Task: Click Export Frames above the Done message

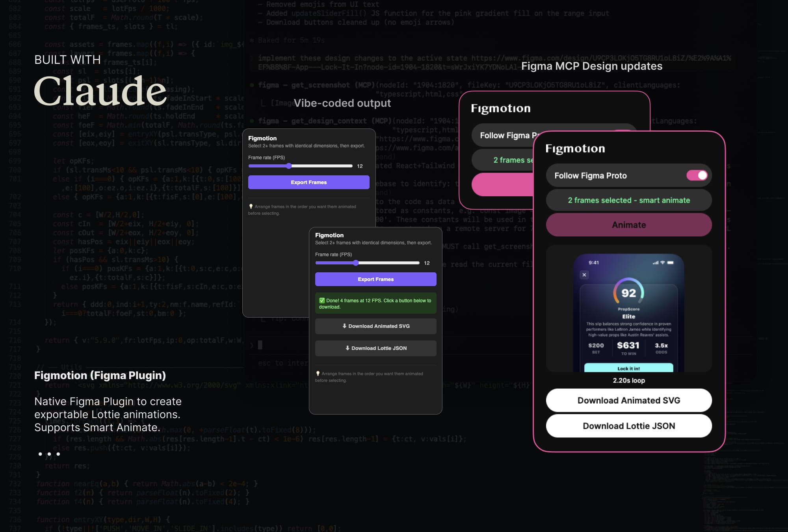Action: pos(375,279)
